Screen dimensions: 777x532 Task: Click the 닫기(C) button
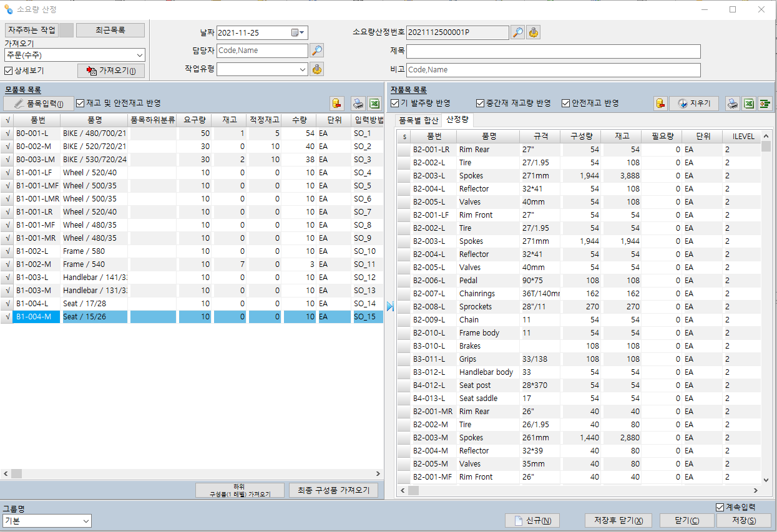click(x=687, y=521)
